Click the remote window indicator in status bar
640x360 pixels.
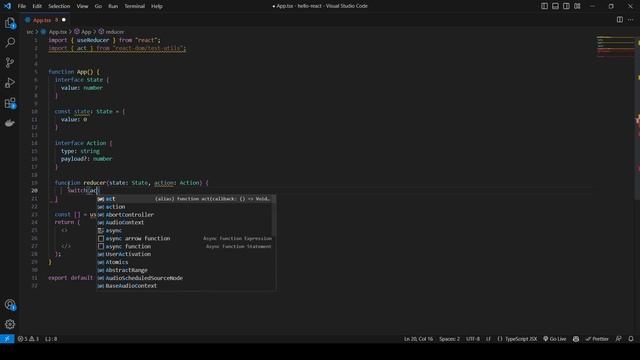[7, 339]
